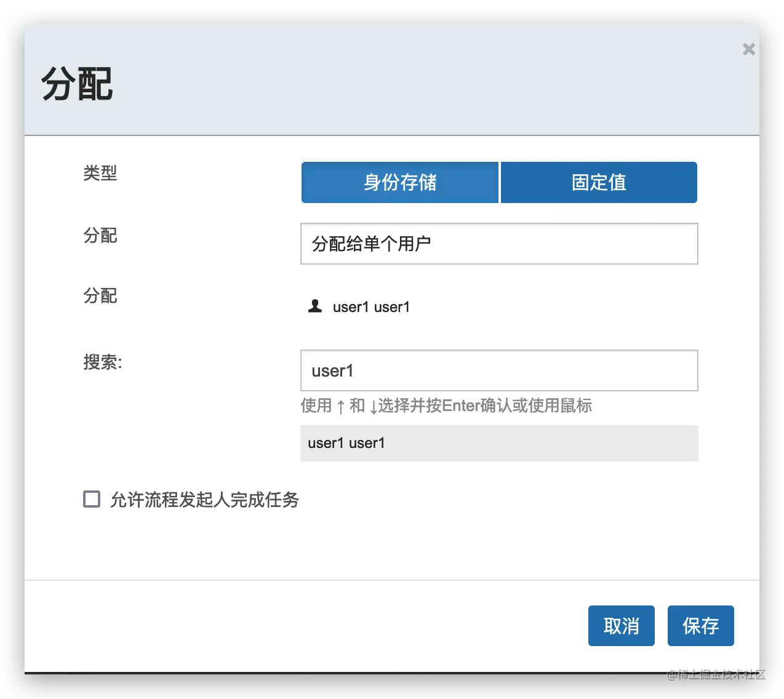This screenshot has height=699, width=784.
Task: Focus the 搜索 input containing user1
Action: pos(499,370)
